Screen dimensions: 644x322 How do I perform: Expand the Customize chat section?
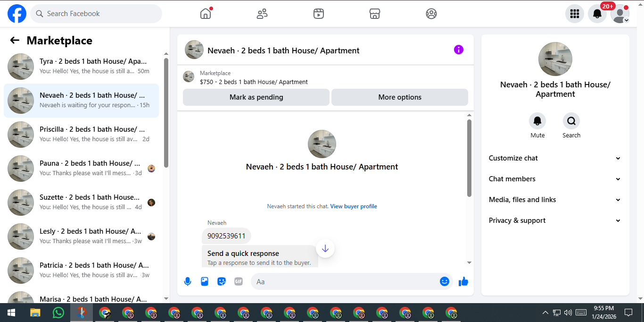point(555,158)
